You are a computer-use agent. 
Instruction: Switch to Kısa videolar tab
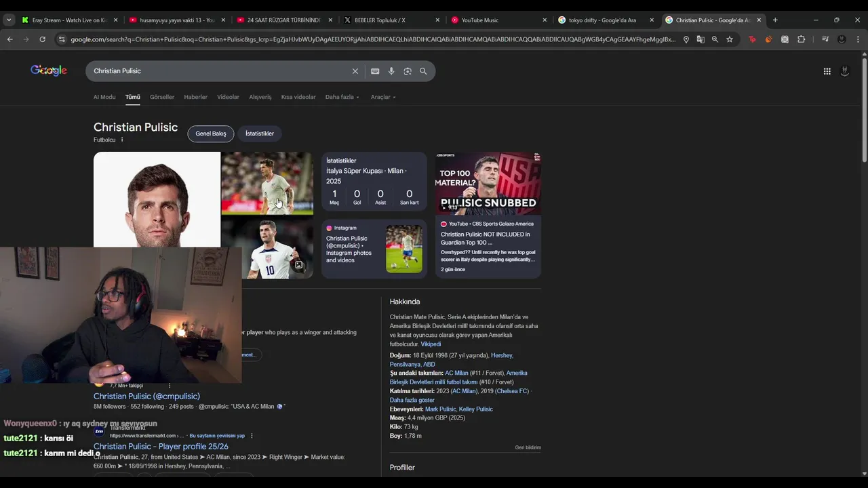point(298,97)
